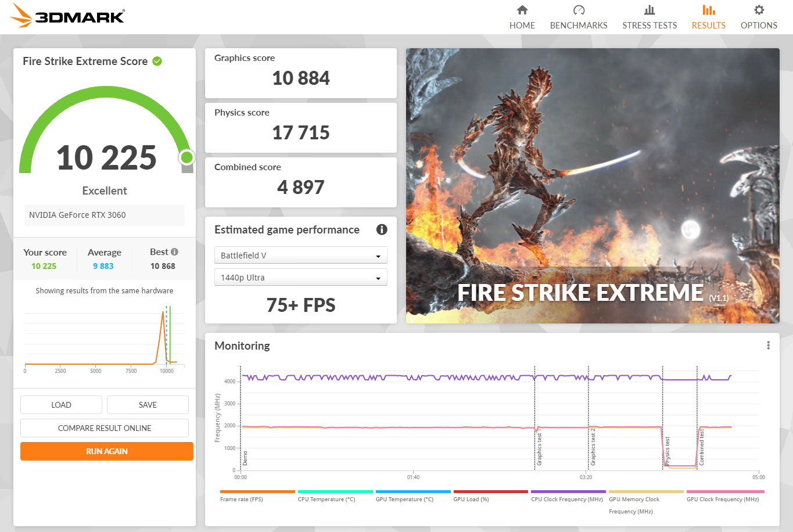The image size is (793, 532).
Task: Click the large 10 225 gauge score
Action: point(106,157)
